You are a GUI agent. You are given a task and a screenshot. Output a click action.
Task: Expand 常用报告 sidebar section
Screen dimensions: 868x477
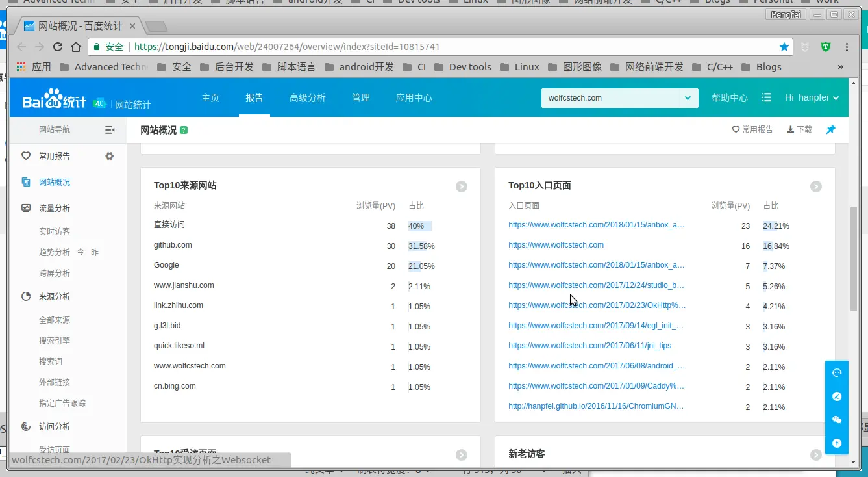(55, 156)
